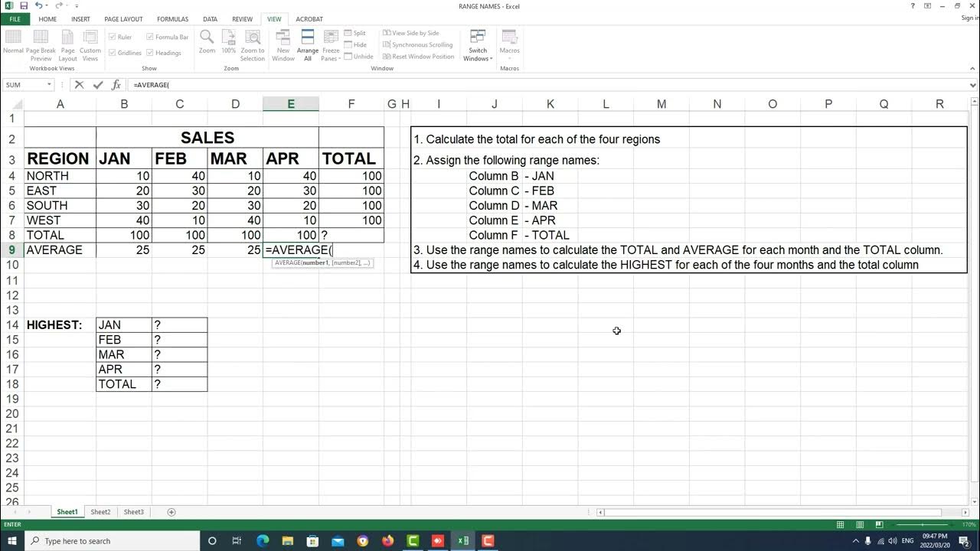Toggle the Formula Bar checkbox
Image resolution: width=980 pixels, height=551 pixels.
click(150, 37)
